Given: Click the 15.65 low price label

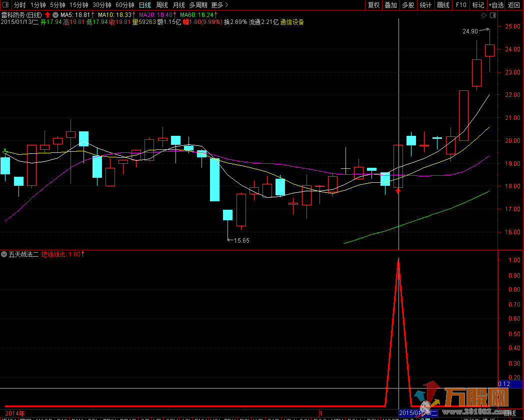Looking at the screenshot, I should pyautogui.click(x=241, y=240).
